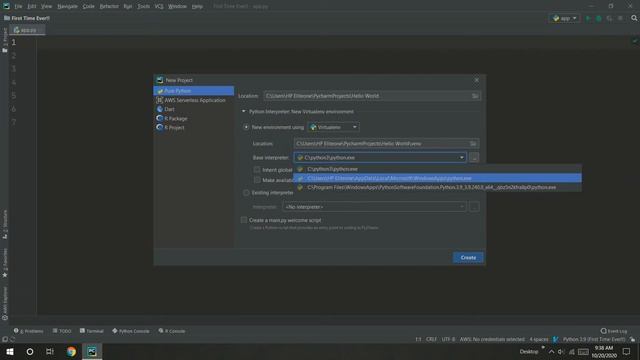
Task: Browse for project location folder icon
Action: 475,96
